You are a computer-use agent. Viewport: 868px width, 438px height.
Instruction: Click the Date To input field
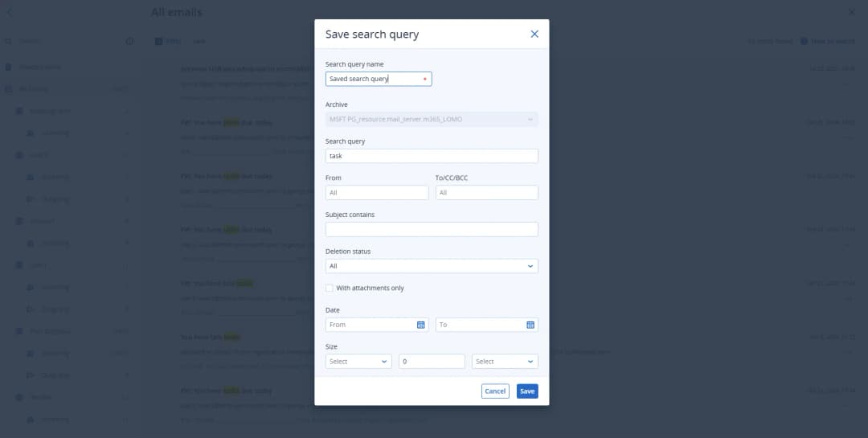pos(480,325)
